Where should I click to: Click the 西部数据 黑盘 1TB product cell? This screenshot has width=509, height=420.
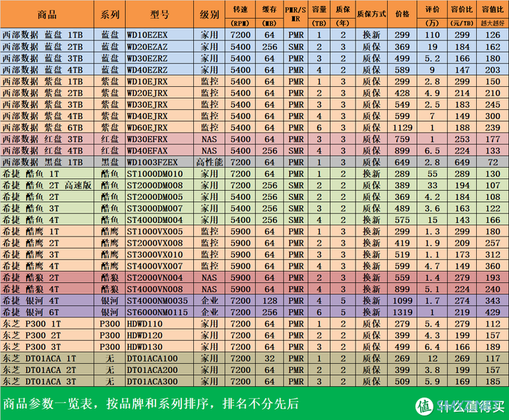(x=47, y=162)
